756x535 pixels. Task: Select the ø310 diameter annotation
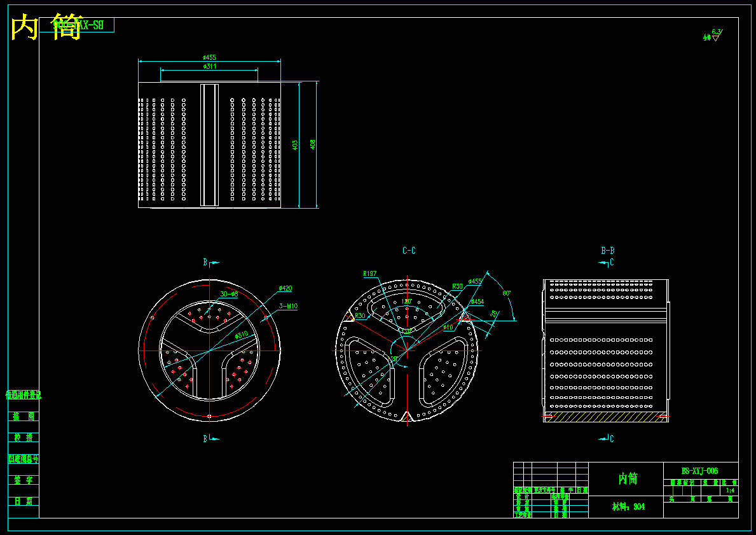[x=242, y=335]
